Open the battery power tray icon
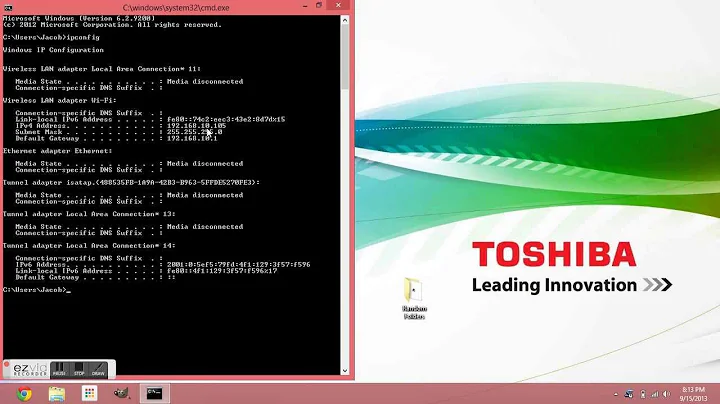This screenshot has height=404, width=720. tap(643, 394)
